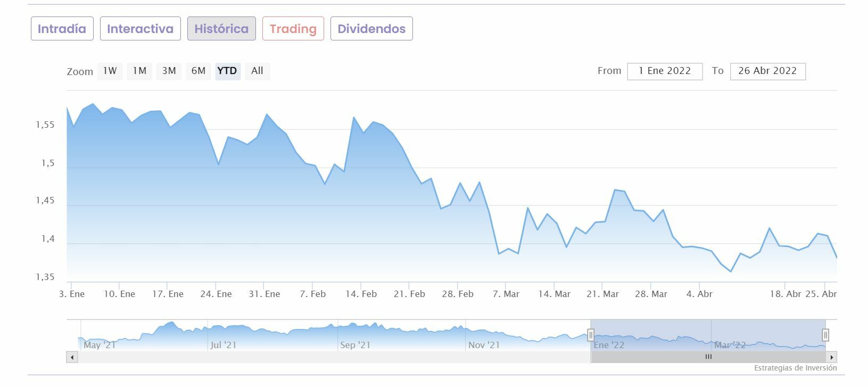Screen dimensions: 868x387
Task: Show the Dividendos tab
Action: tap(371, 29)
